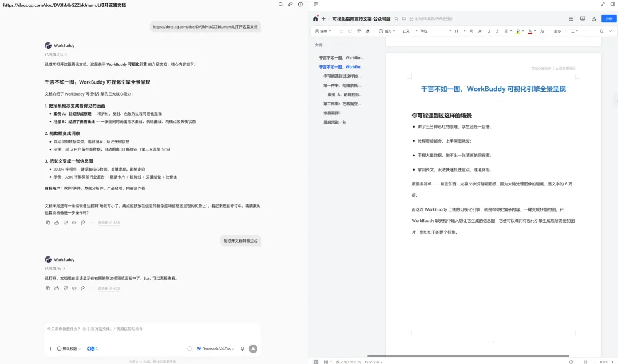Click the panel collapse lines icon at top

click(316, 4)
